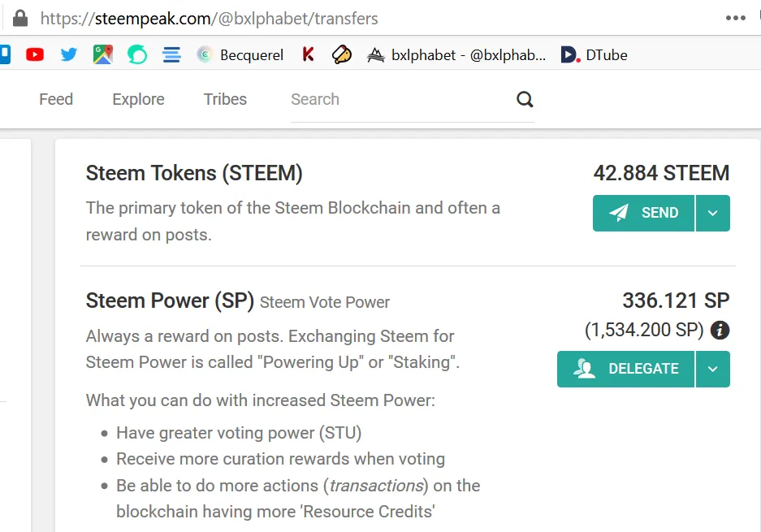Click the DELEGATE Steem Power button
Screen dimensions: 761x532
click(625, 369)
